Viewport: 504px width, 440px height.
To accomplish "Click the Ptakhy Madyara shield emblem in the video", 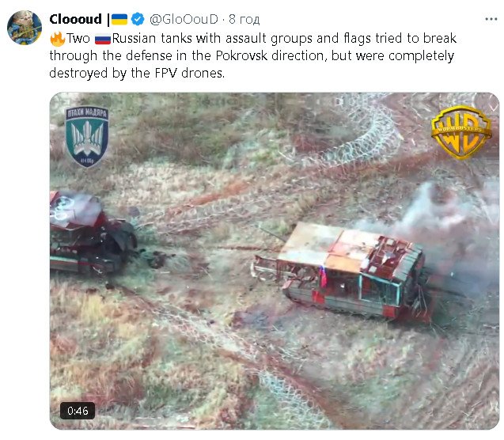I will pyautogui.click(x=87, y=137).
